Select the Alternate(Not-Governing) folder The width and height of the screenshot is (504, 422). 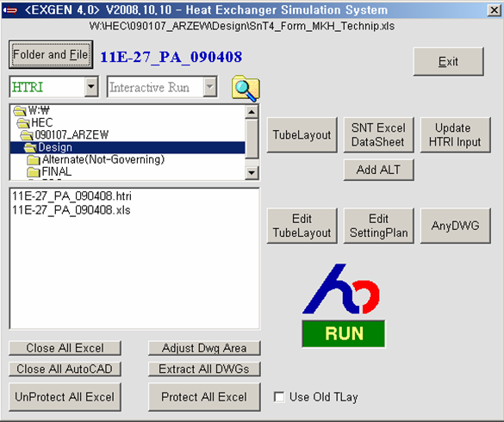[103, 159]
